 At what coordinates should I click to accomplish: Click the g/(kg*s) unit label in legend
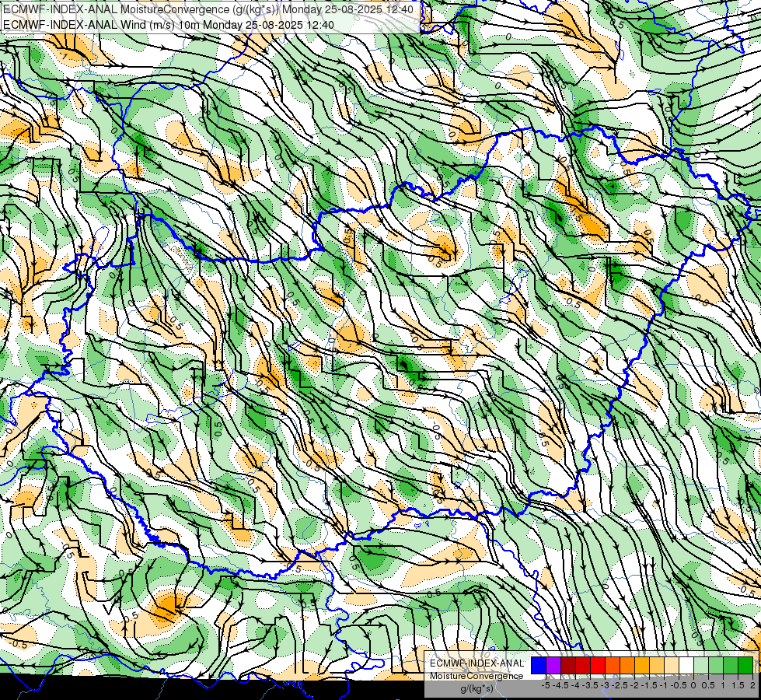pyautogui.click(x=476, y=688)
